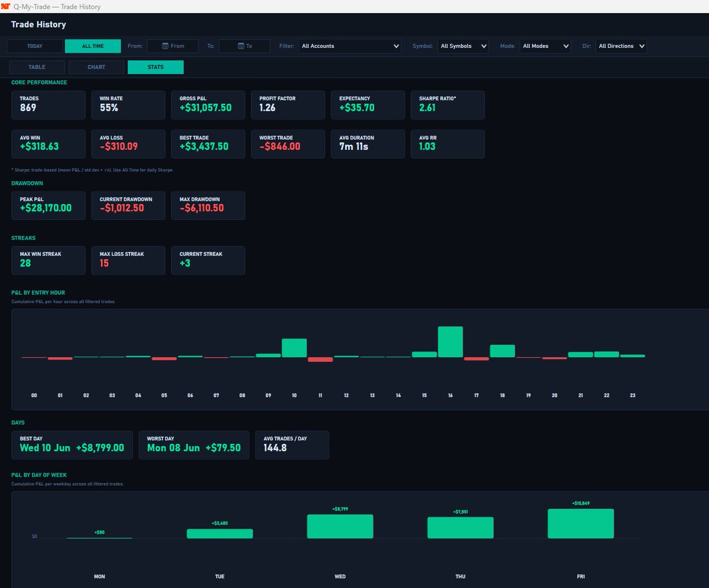Click the hour 16 bar in entry-hour chart

[450, 341]
